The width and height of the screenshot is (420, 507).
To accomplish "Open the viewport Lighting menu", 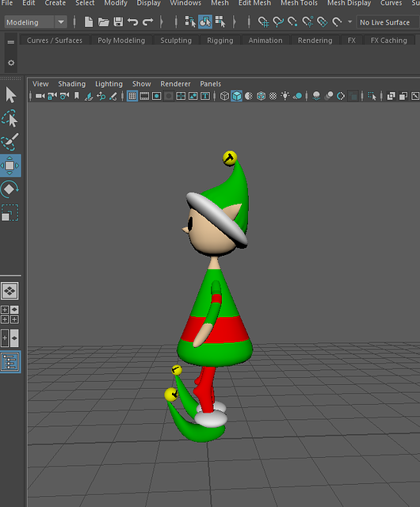I will pos(109,84).
